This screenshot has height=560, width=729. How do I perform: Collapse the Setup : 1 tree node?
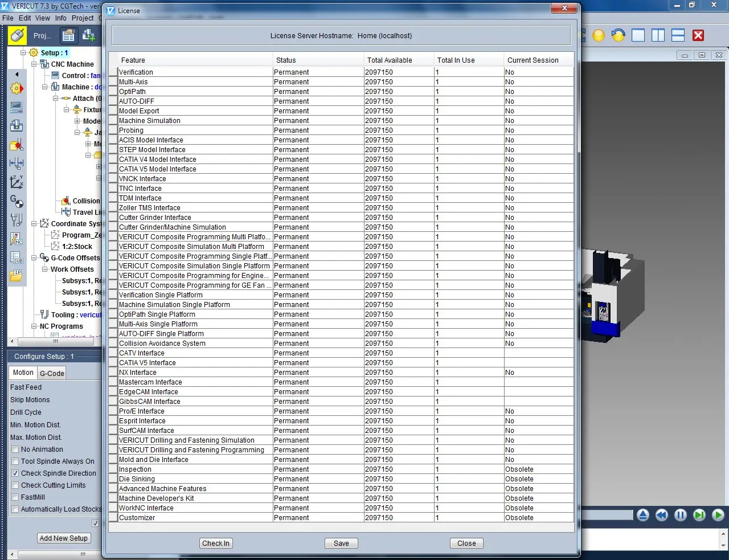point(23,52)
